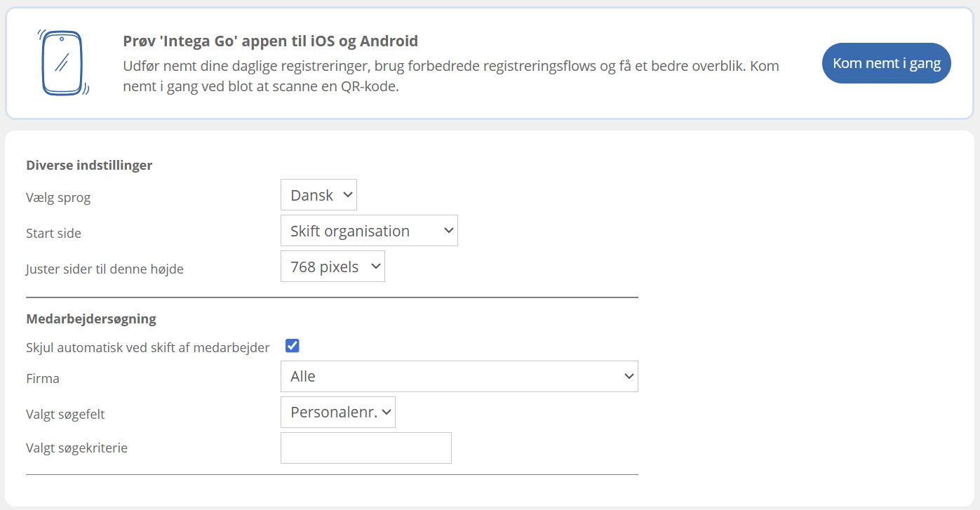Click the 'Medarbejdersøgning' section heading
The width and height of the screenshot is (980, 510).
[x=91, y=319]
